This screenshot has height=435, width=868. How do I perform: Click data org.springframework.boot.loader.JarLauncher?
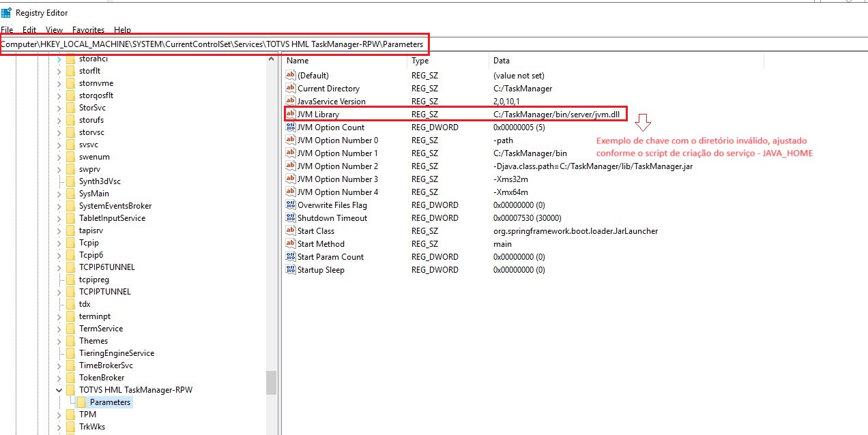[575, 231]
